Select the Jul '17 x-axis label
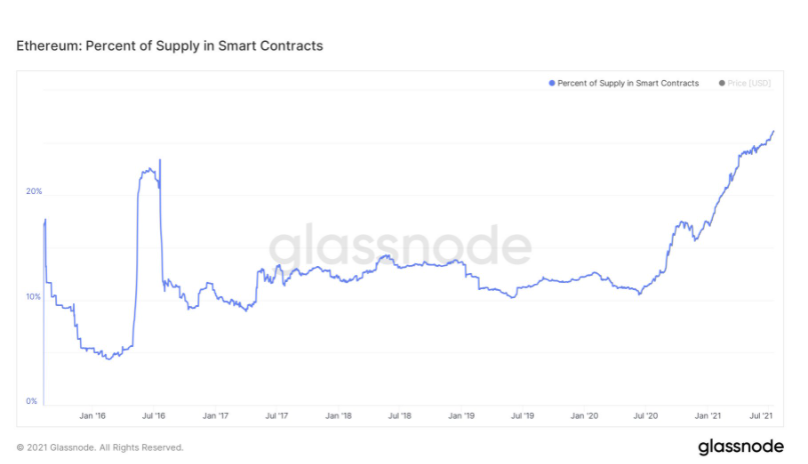Screen dimensions: 808x464 tap(277, 414)
